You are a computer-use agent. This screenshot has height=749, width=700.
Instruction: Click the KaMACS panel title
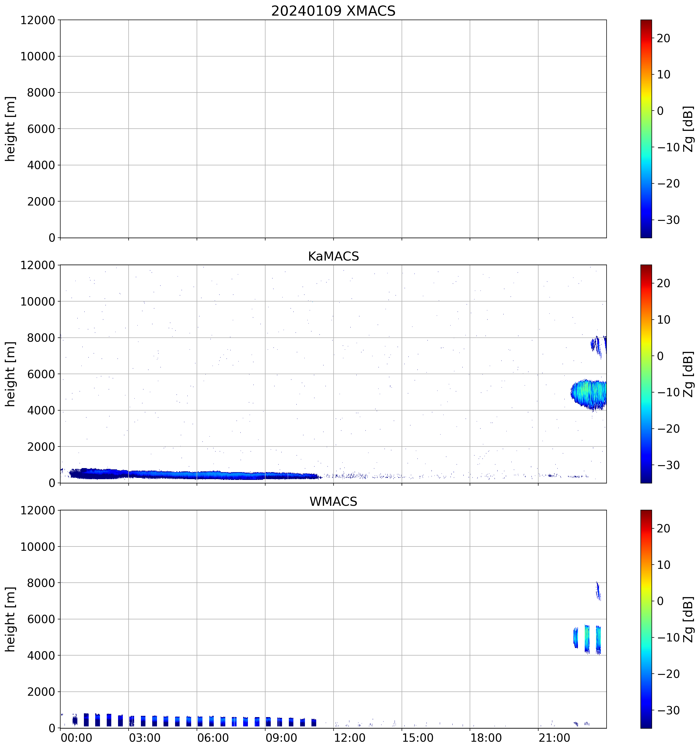point(333,256)
